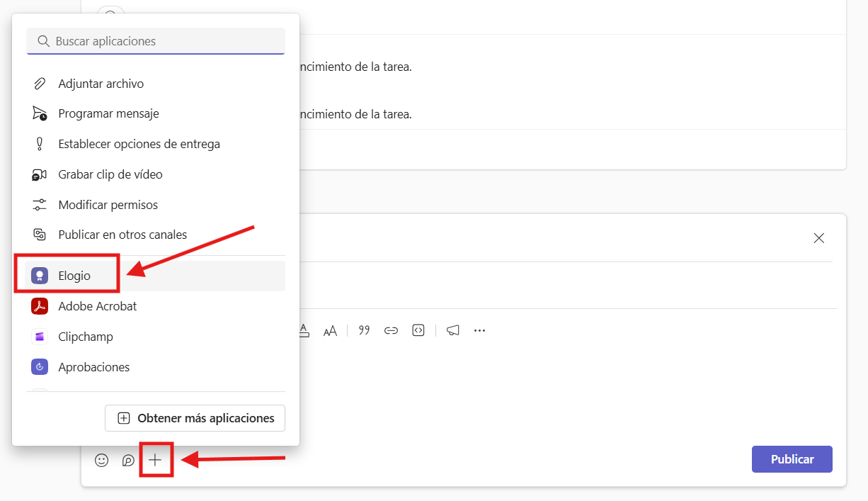The width and height of the screenshot is (868, 501).
Task: Insert a code snippet block icon
Action: (418, 330)
